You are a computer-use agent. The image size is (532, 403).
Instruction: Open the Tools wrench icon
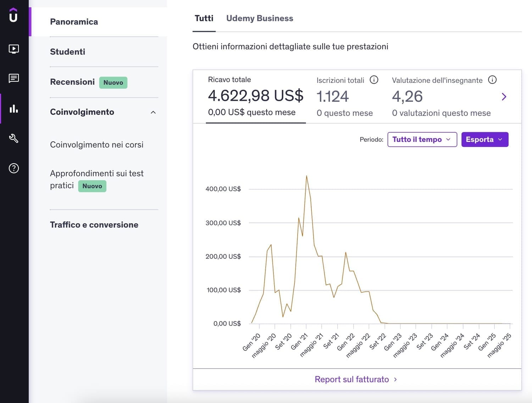(x=13, y=138)
